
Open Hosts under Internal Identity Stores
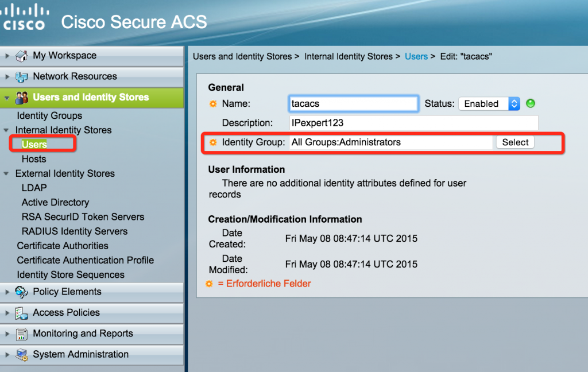(34, 159)
